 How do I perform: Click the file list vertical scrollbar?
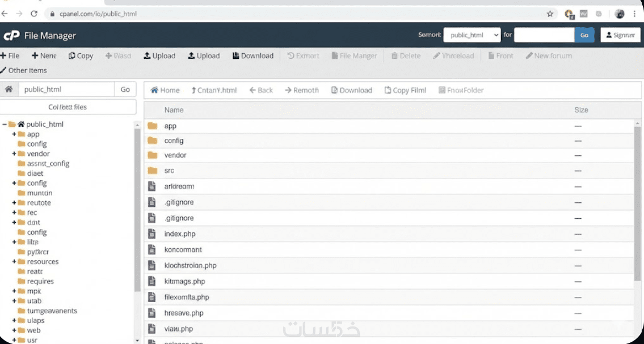point(637,204)
